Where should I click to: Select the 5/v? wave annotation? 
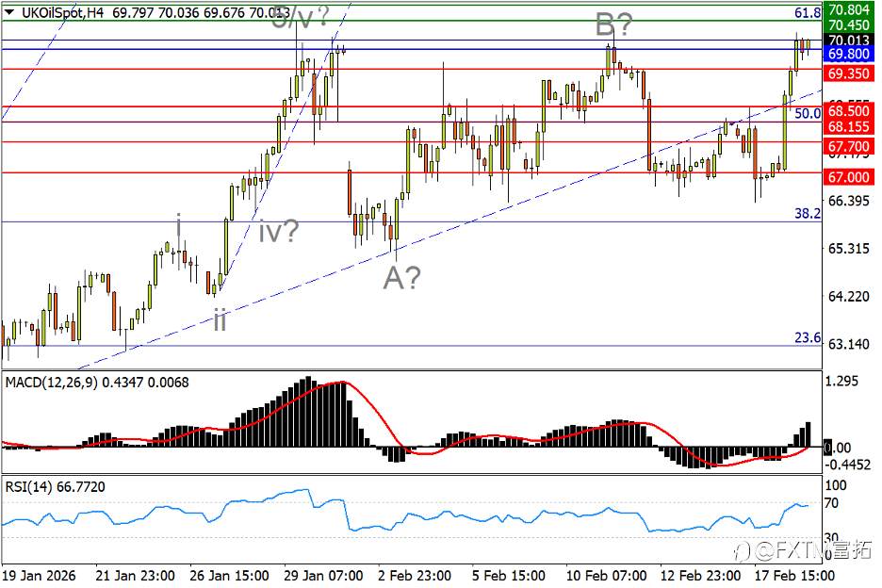pos(300,16)
